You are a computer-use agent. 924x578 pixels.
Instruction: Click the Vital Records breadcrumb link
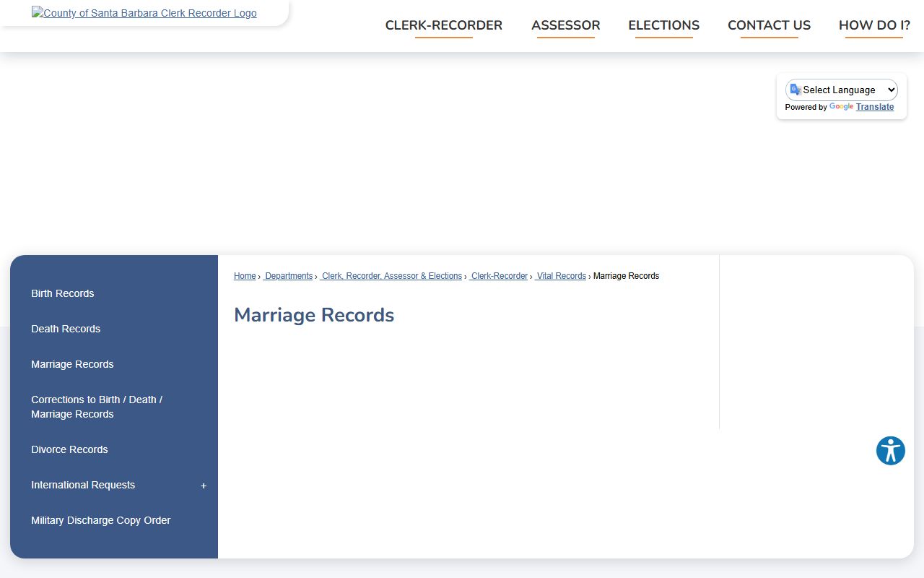click(x=561, y=276)
